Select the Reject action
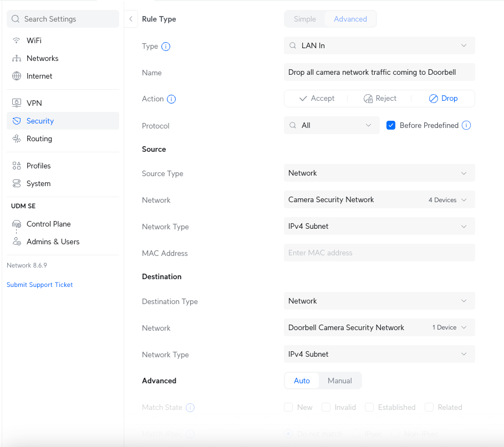The width and height of the screenshot is (504, 447). pyautogui.click(x=380, y=98)
